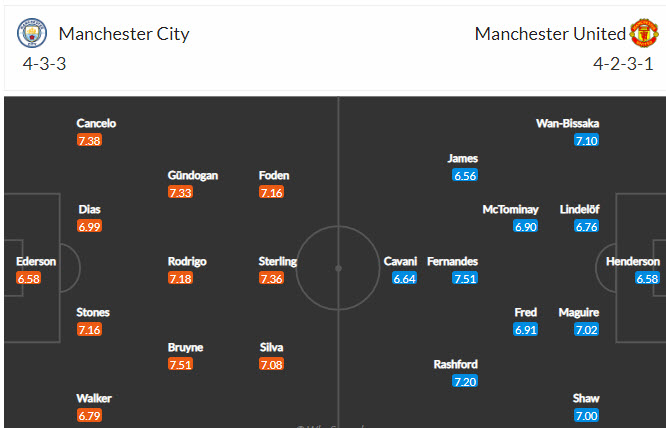Select Rodrigo in City midfield
Viewport: 666px width, 428px height.
pyautogui.click(x=187, y=261)
